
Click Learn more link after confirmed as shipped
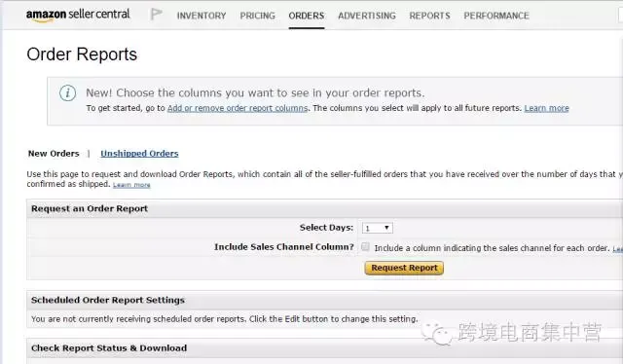tap(131, 185)
